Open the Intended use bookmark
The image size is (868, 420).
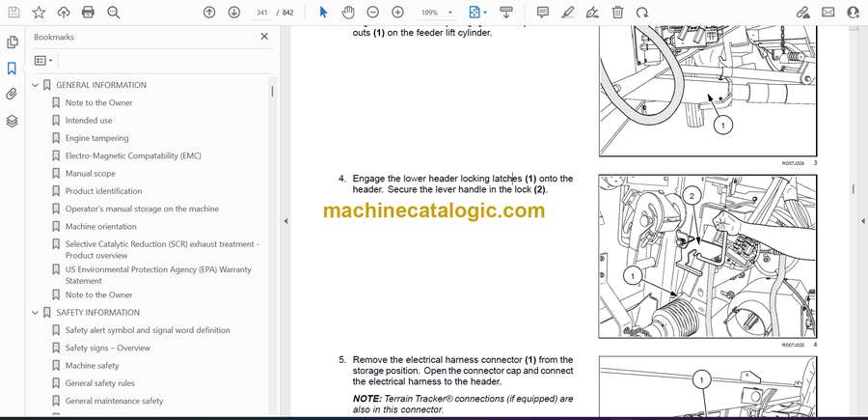(x=89, y=121)
